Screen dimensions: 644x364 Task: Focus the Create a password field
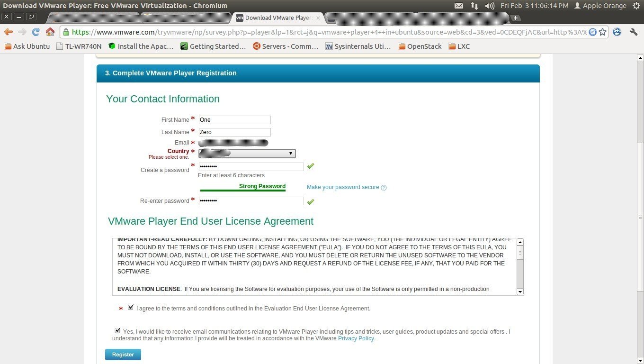point(251,167)
